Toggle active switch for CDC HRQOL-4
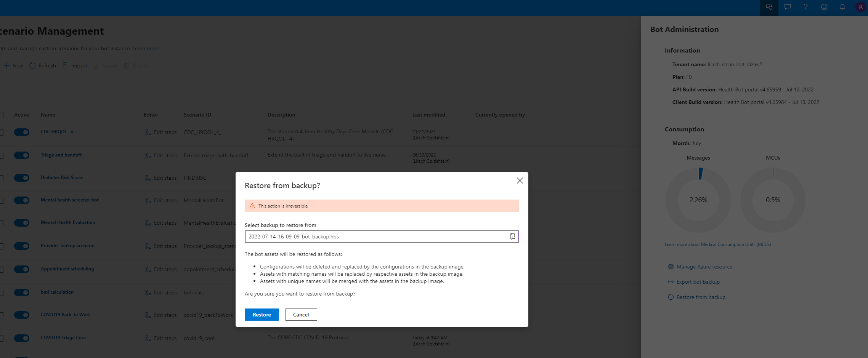868x358 pixels. coord(22,132)
